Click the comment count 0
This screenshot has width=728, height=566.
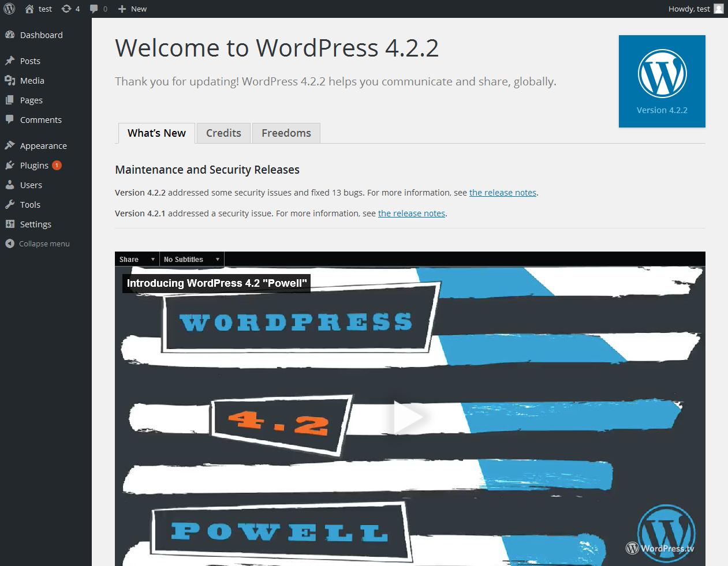coord(105,9)
